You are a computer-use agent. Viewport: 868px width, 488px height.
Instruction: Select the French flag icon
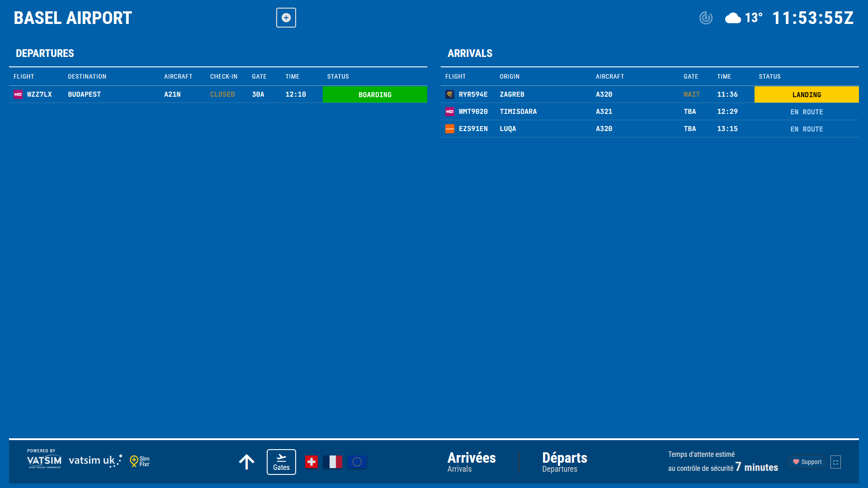333,462
